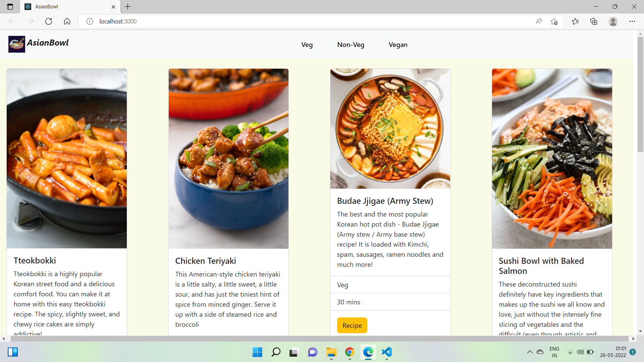This screenshot has height=362, width=644.
Task: Click the '30 mins' row in Budae card
Action: 390,302
